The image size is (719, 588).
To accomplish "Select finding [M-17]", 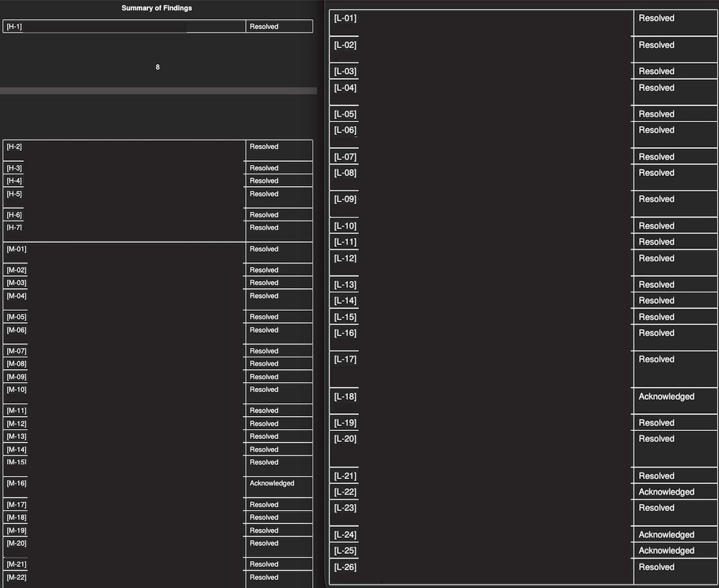I will pyautogui.click(x=16, y=505).
